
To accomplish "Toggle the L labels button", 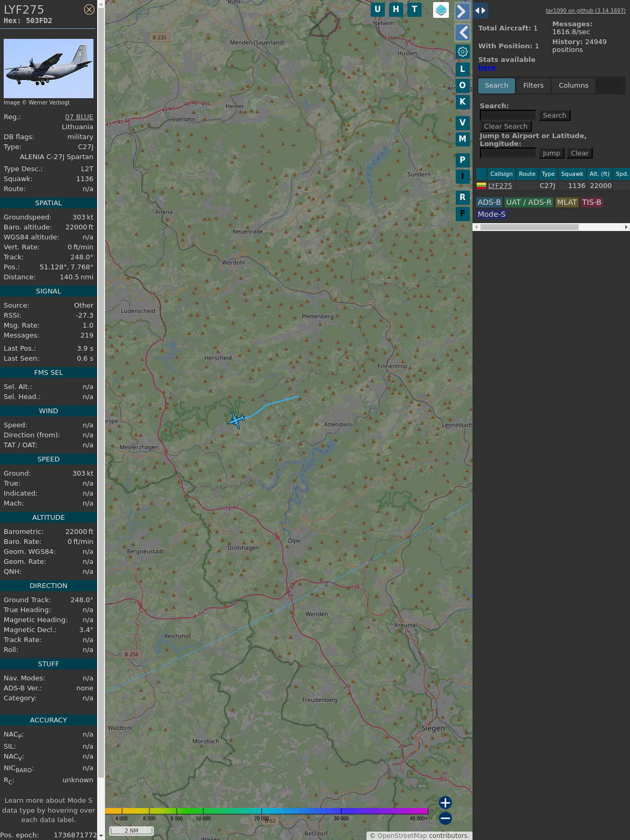I will 463,69.
